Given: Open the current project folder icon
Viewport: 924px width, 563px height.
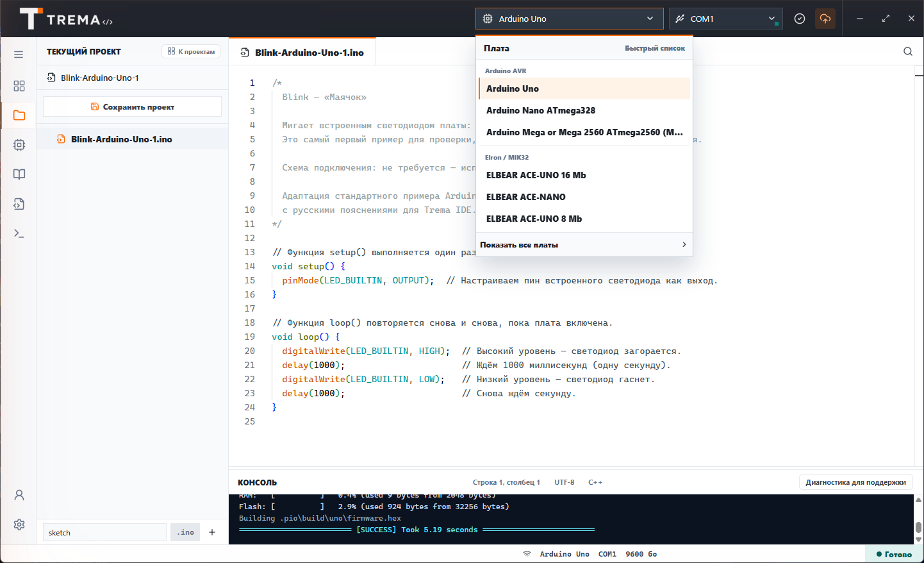Looking at the screenshot, I should click(19, 115).
